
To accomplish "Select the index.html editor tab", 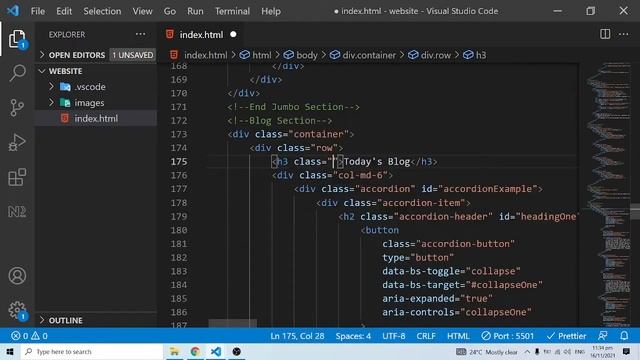I will [201, 35].
